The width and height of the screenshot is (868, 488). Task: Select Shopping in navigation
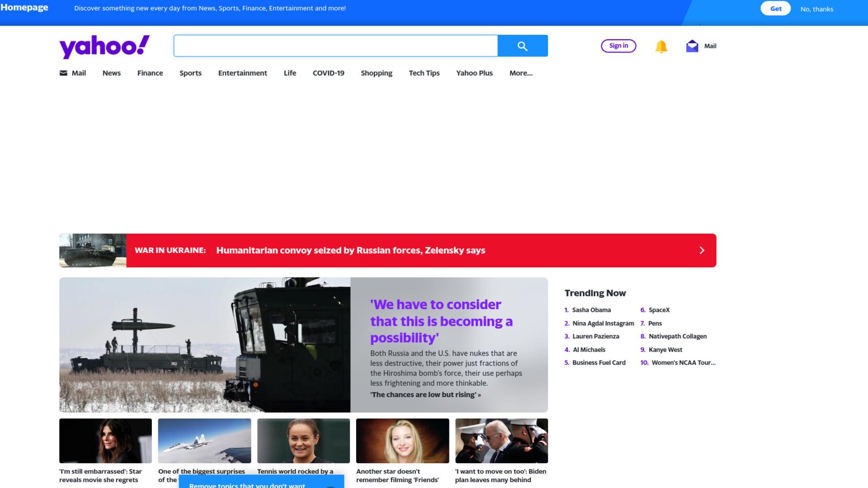point(377,73)
